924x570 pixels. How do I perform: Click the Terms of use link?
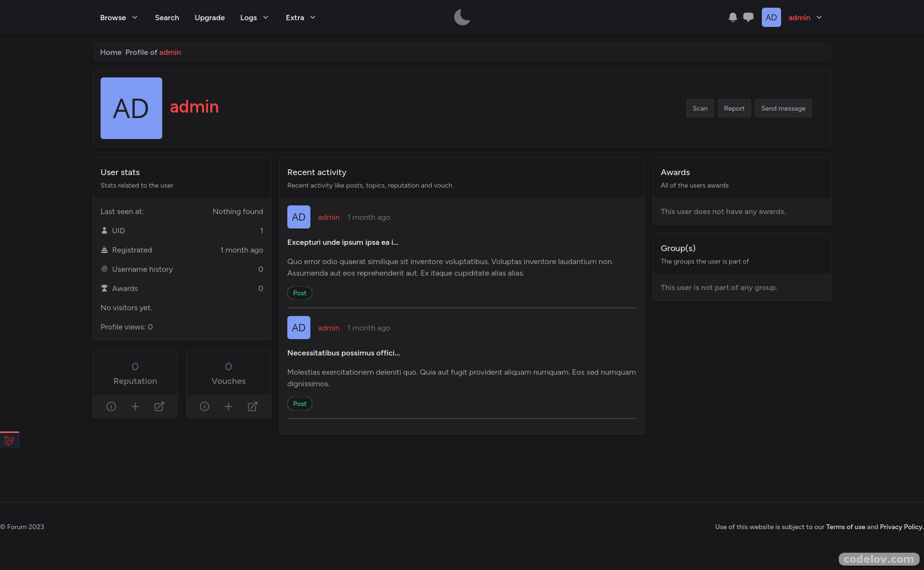tap(846, 526)
